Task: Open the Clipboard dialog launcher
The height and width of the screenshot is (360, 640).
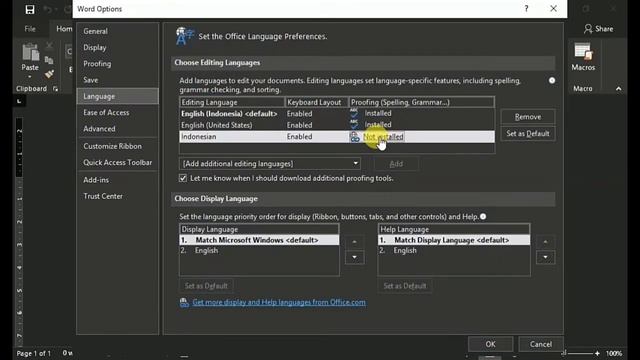Action: tap(55, 89)
